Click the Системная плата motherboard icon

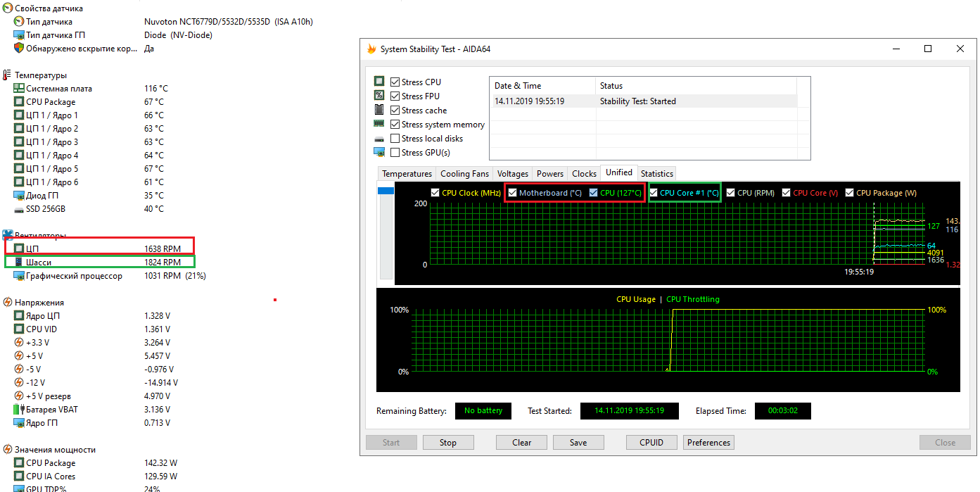[x=19, y=89]
